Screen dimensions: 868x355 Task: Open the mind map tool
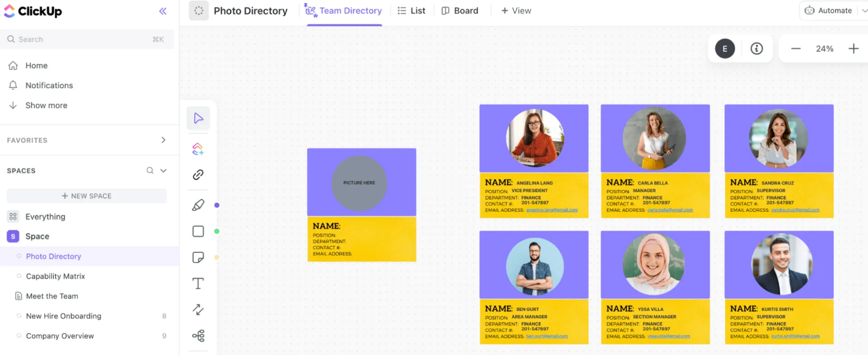tap(198, 336)
